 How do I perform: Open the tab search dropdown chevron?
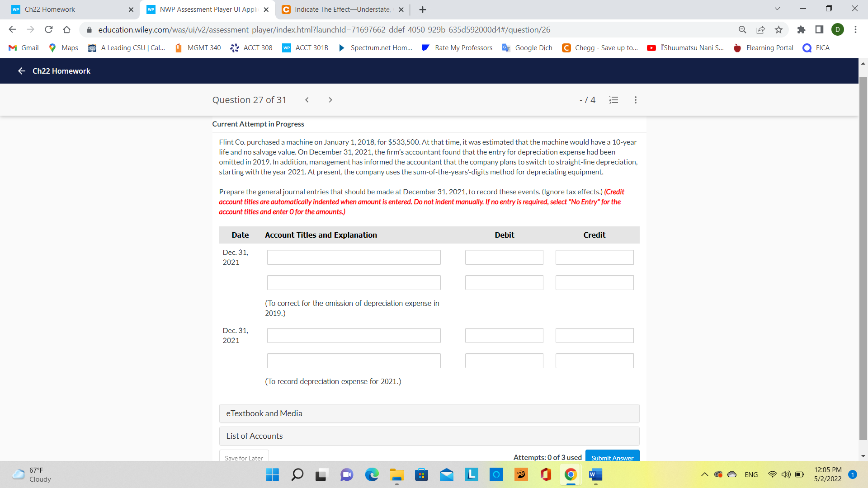coord(777,8)
